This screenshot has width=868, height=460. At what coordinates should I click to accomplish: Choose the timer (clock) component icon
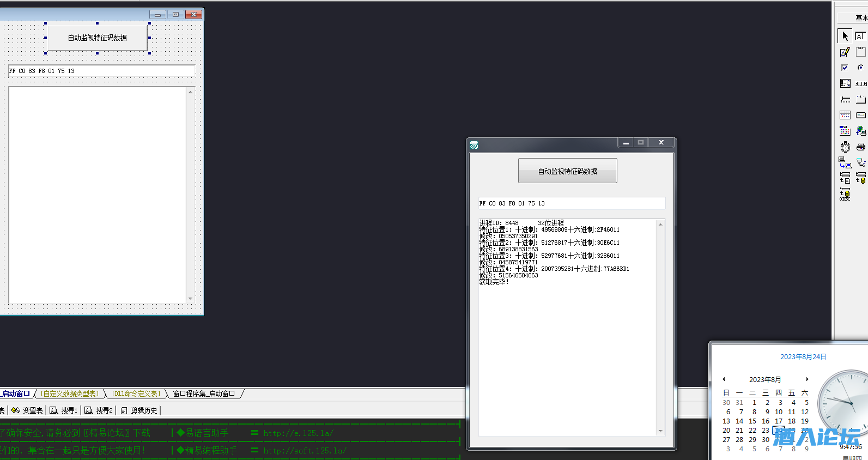point(845,147)
